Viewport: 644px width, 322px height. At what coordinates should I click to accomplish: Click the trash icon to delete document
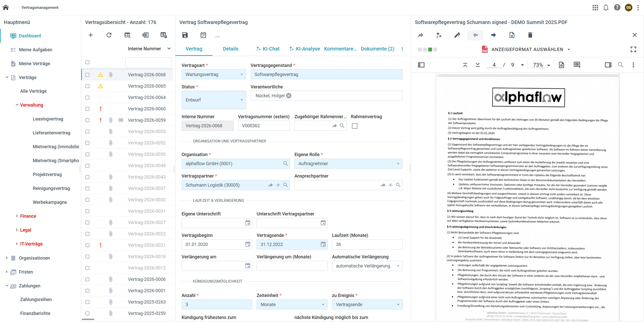coord(530,35)
